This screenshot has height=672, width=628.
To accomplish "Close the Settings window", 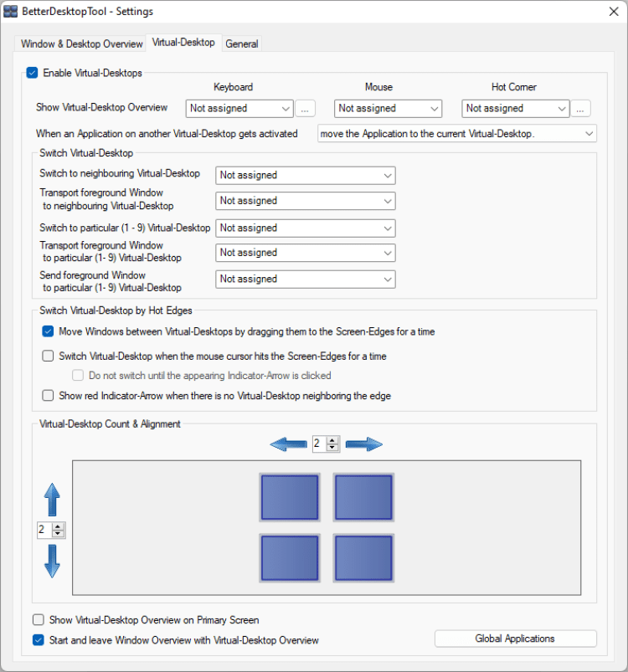I will pyautogui.click(x=614, y=12).
